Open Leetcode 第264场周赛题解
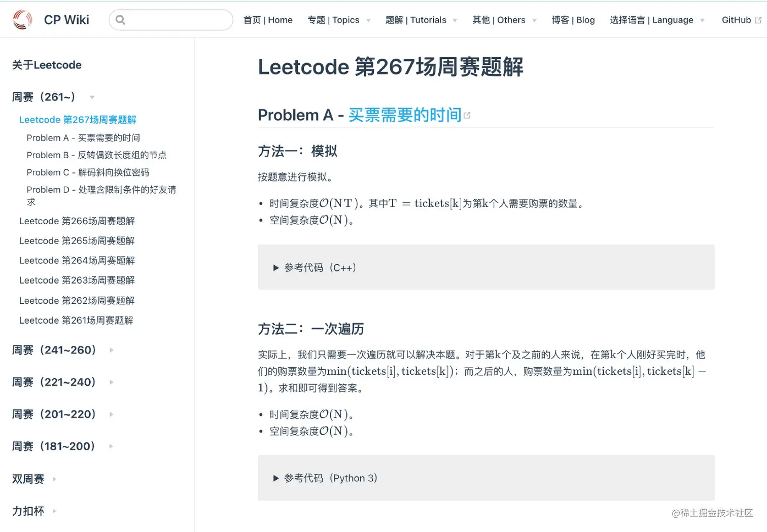Viewport: 767px width, 532px height. coord(77,261)
